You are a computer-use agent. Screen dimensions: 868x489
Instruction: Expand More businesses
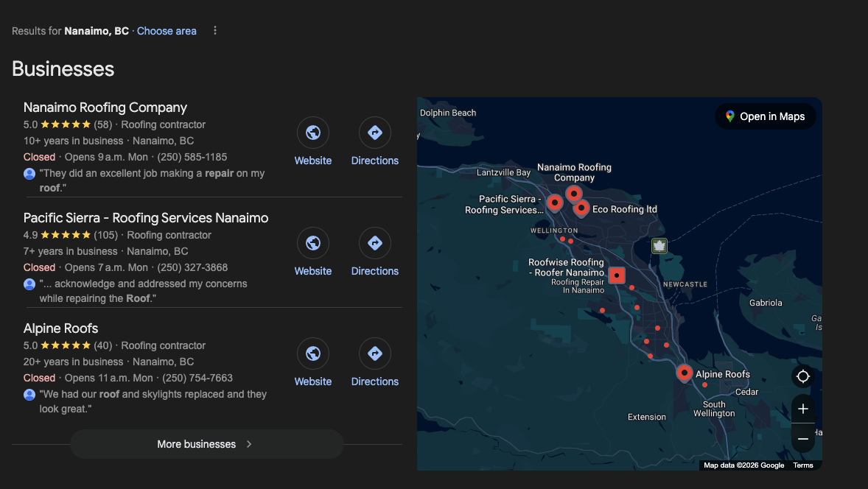point(206,444)
